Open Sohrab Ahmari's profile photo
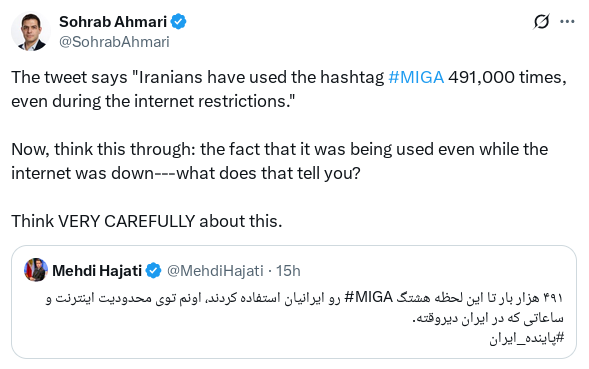Viewport: 589px width, 369px height. [x=31, y=32]
